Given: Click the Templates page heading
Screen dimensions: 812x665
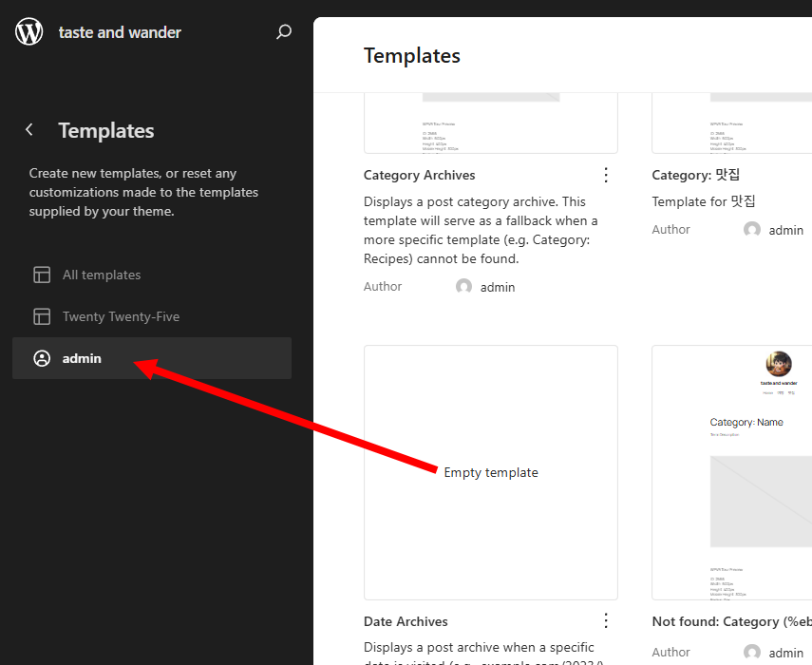Looking at the screenshot, I should pos(411,55).
